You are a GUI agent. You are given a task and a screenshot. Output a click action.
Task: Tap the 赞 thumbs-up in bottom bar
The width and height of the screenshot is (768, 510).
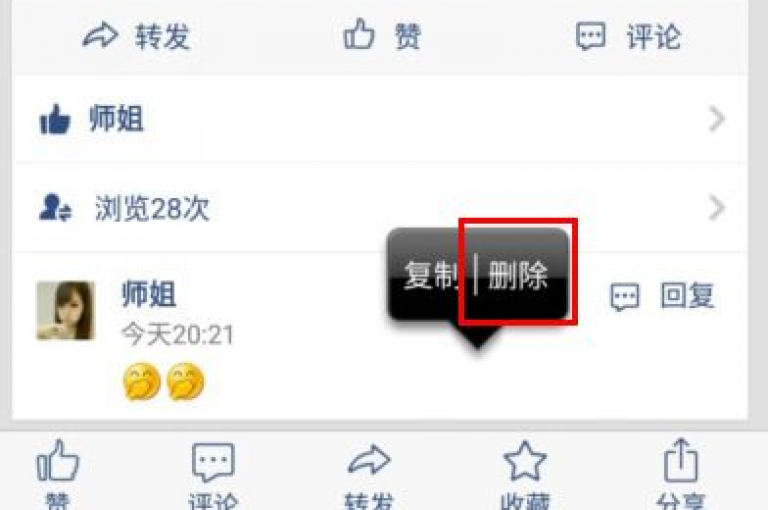coord(58,461)
